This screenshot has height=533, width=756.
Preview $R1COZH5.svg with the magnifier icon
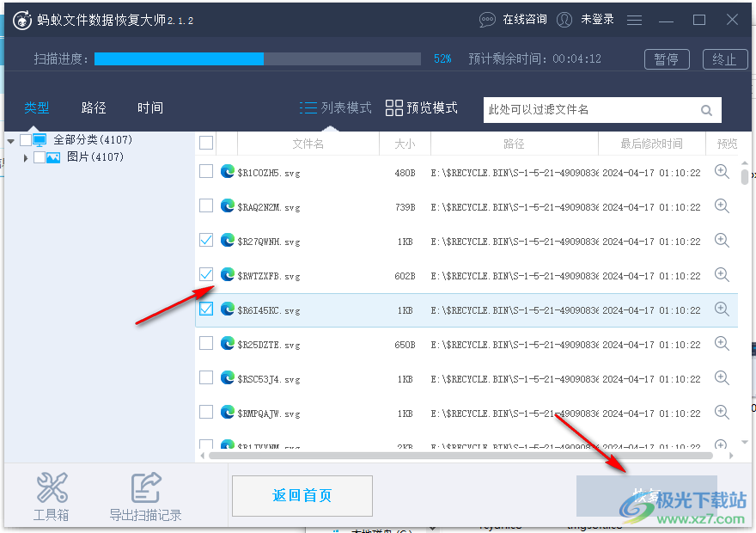(x=722, y=172)
